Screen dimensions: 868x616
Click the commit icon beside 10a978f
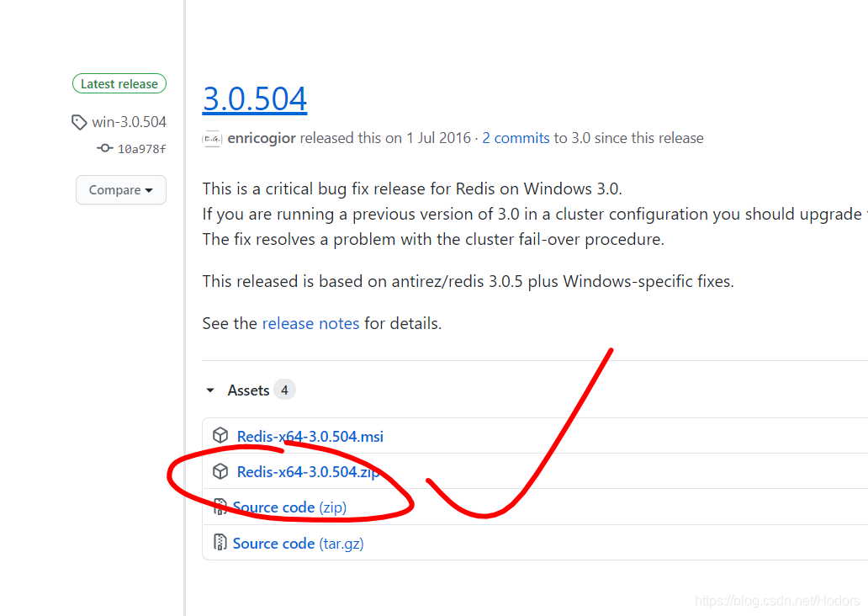[x=104, y=148]
